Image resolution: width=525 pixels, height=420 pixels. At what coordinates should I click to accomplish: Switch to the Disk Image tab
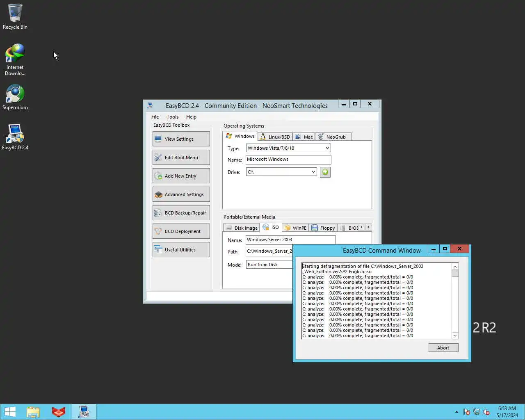(x=242, y=228)
